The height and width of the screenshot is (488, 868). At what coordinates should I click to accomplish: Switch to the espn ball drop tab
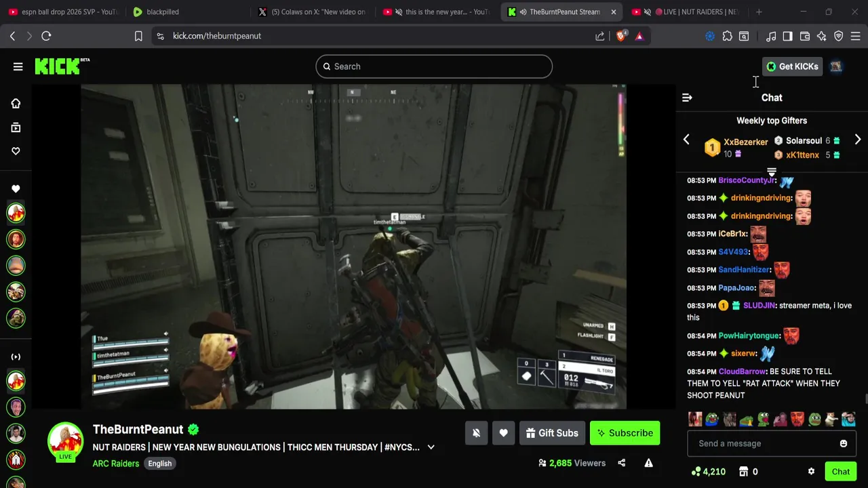(64, 12)
